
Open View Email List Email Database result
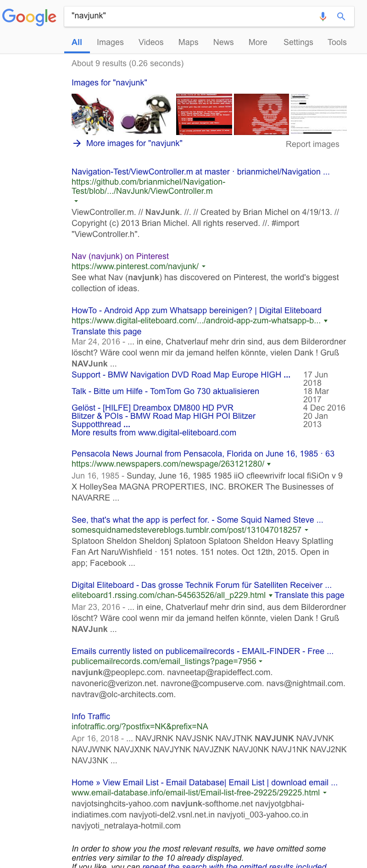[x=205, y=783]
